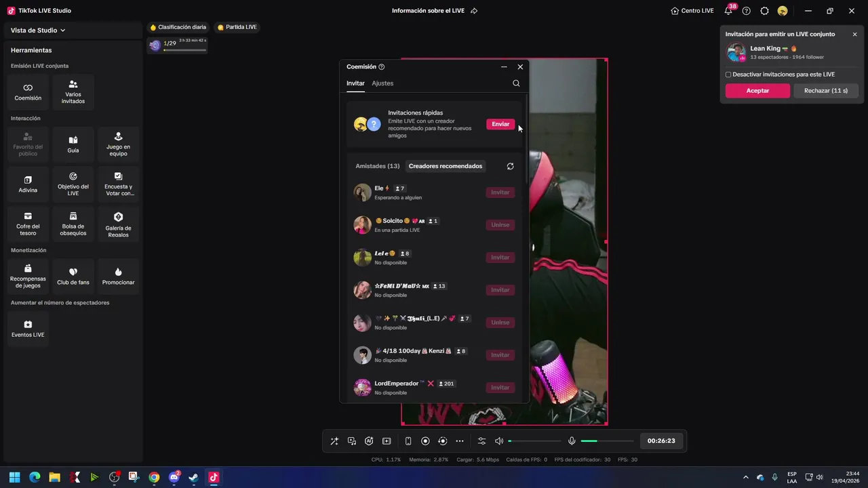Click the record button in bottom toolbar

coord(425,441)
